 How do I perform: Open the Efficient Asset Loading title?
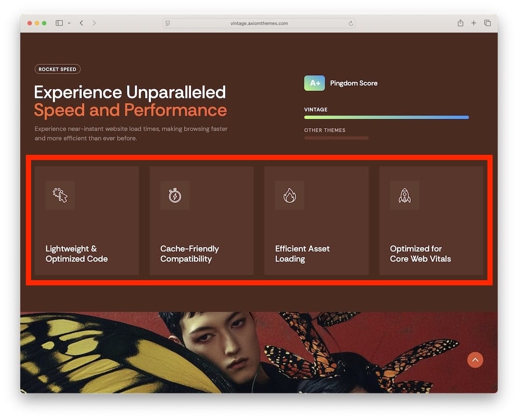click(303, 254)
